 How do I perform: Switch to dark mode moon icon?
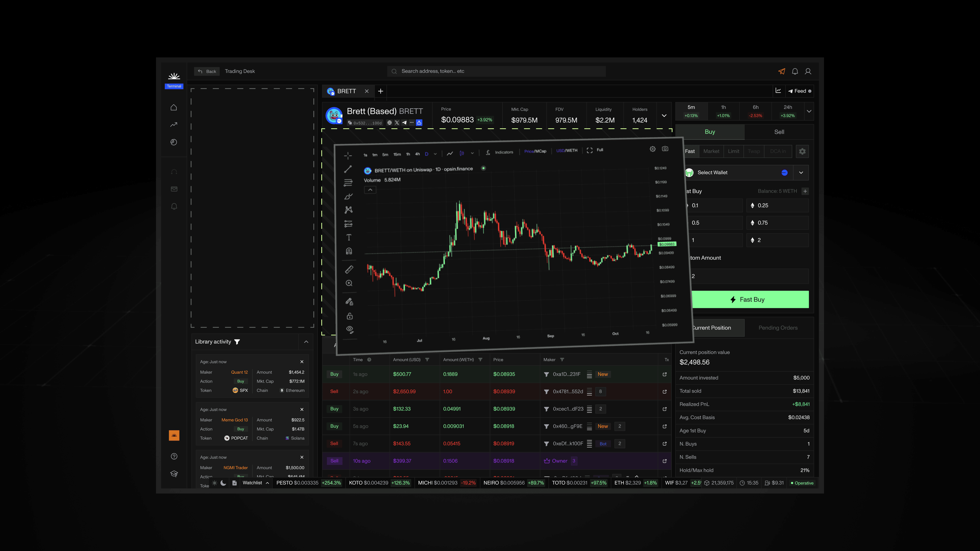tap(223, 483)
